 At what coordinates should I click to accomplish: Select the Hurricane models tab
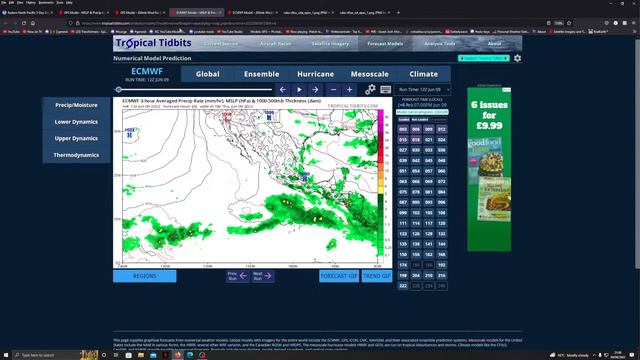point(316,74)
